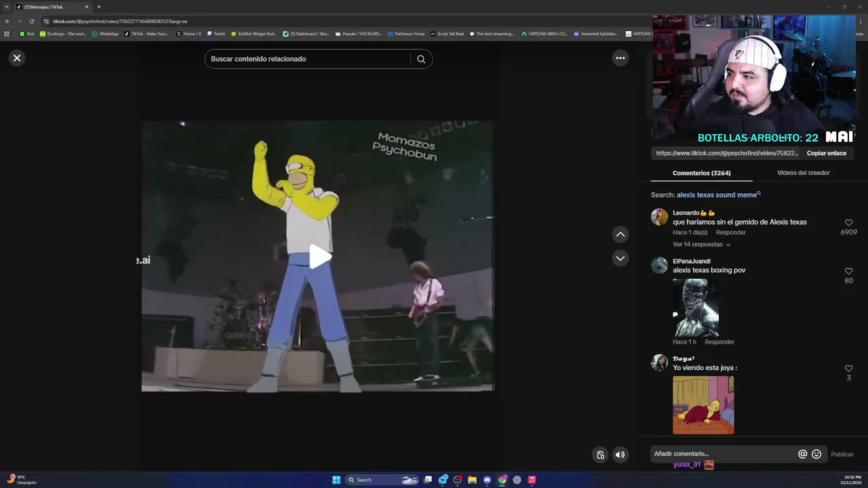Image resolution: width=868 pixels, height=488 pixels.
Task: Expand Ver 14 respuestas
Action: coord(701,245)
